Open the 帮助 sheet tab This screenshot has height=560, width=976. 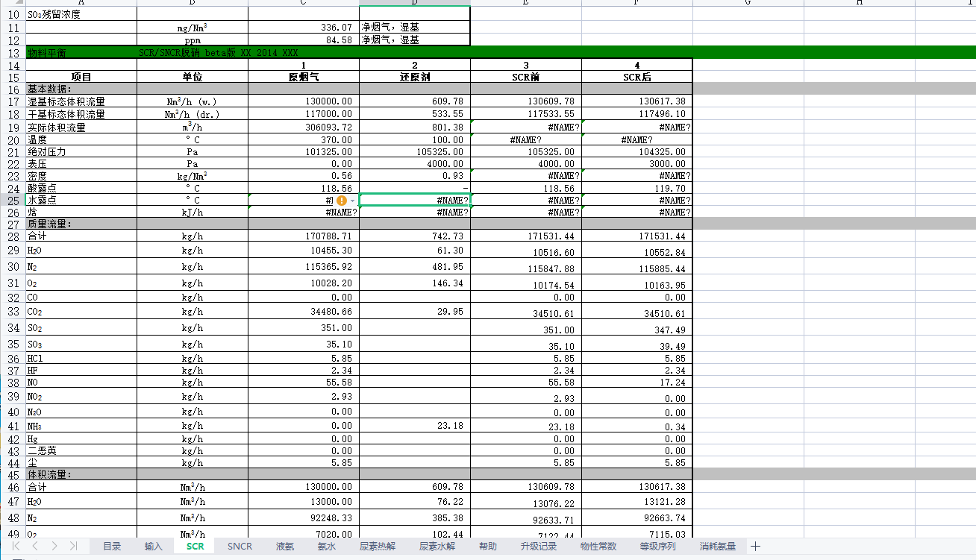pos(488,547)
